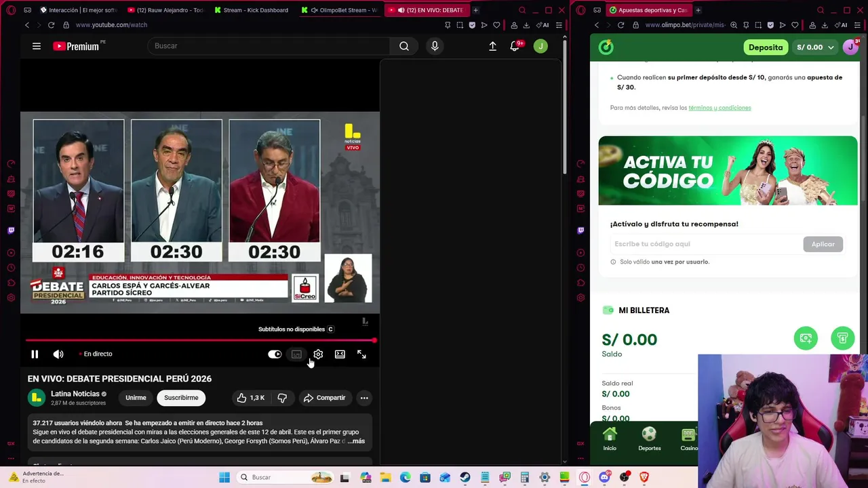Bookmark Olimpo page with heart icon

point(795,25)
